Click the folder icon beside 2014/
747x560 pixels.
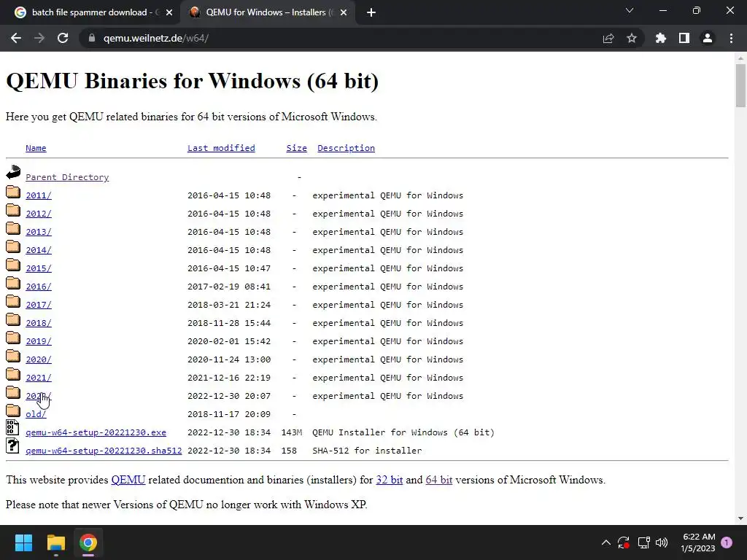[x=13, y=246]
